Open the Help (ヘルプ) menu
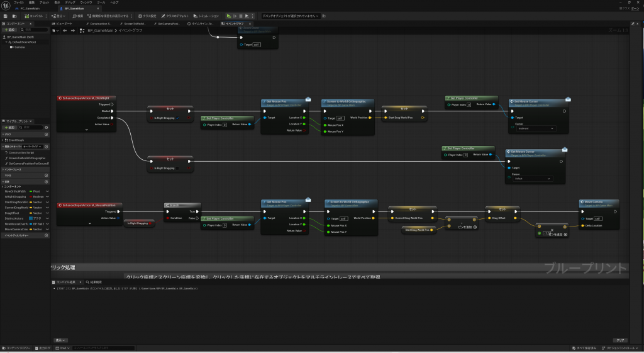 (x=114, y=3)
